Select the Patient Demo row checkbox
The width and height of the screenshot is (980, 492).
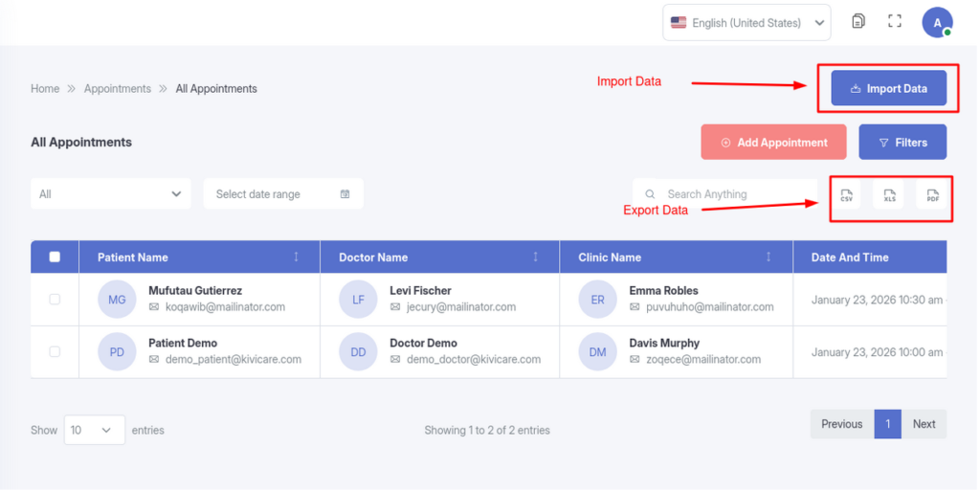point(55,351)
